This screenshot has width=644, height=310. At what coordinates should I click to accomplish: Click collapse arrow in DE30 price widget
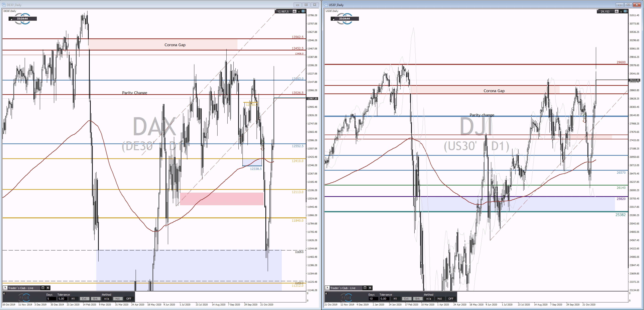[x=299, y=11]
